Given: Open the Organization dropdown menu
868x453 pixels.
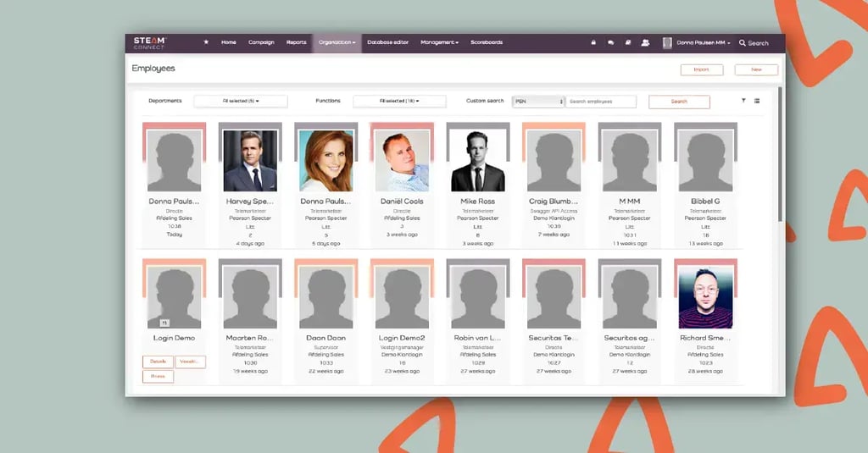Looking at the screenshot, I should (x=337, y=42).
